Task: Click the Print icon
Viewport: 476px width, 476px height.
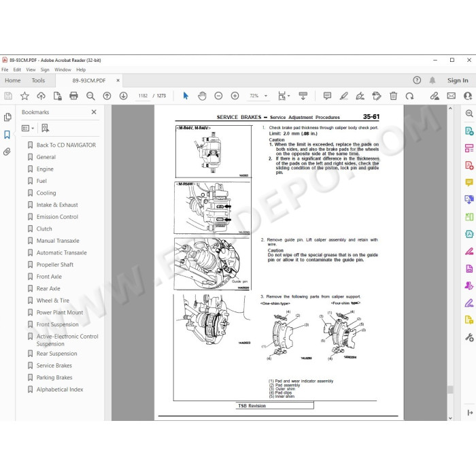Action: 73,97
